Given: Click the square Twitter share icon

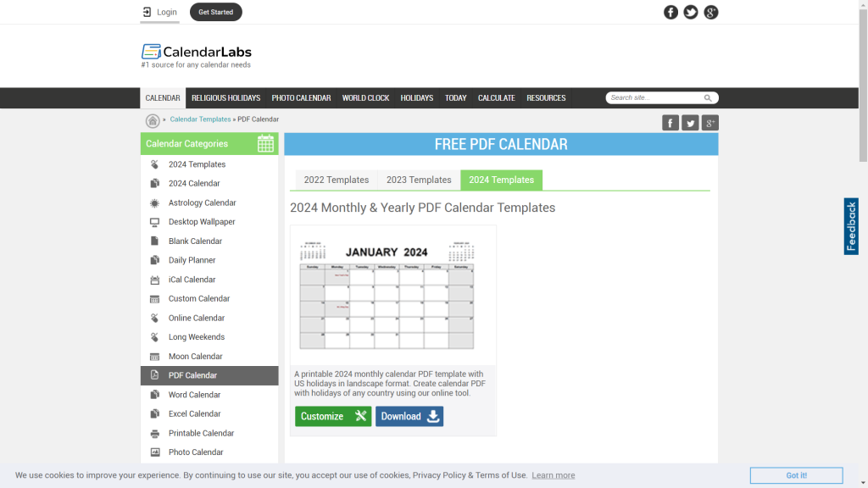Looking at the screenshot, I should 690,123.
